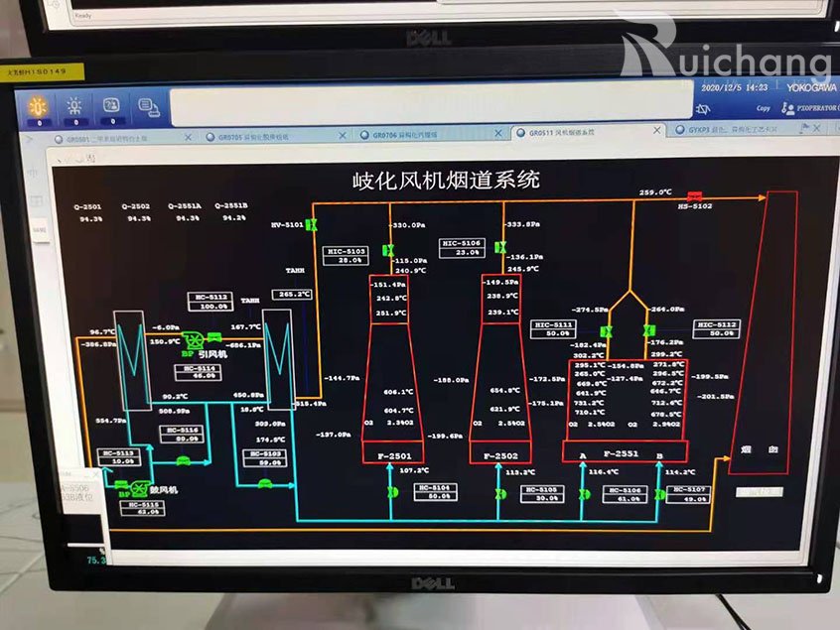Select the red HS-5102 damper symbol
Screen dimensions: 840x630
[x=694, y=194]
